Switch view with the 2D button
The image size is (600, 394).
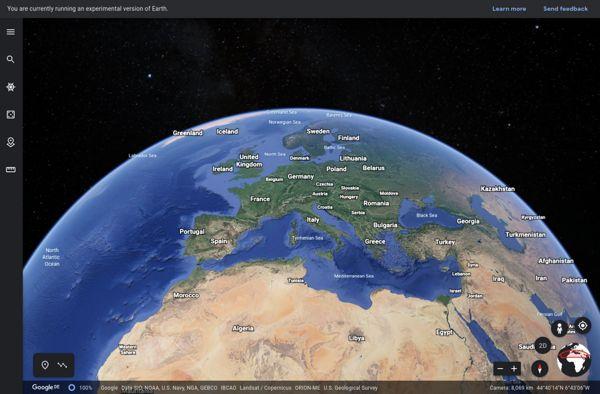pyautogui.click(x=543, y=345)
